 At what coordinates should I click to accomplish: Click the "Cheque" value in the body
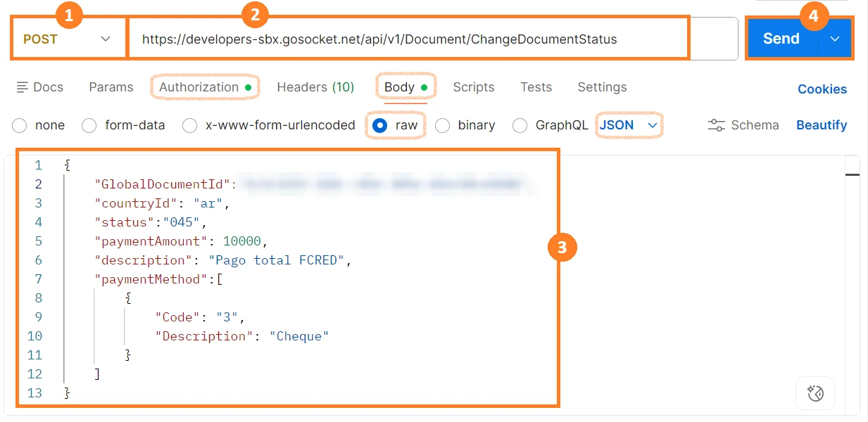(299, 336)
